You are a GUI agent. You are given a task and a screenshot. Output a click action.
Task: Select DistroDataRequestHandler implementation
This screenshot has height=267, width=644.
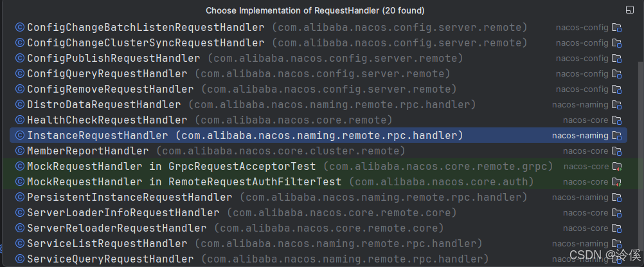[318, 104]
